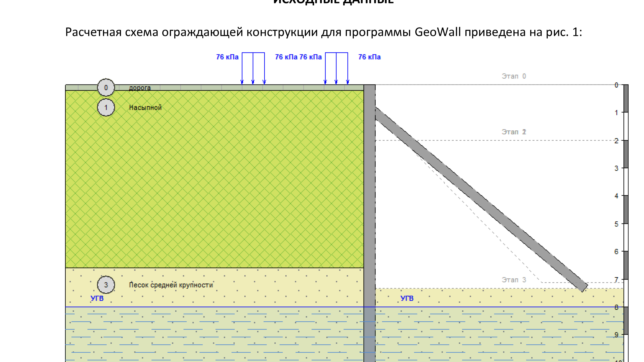The height and width of the screenshot is (362, 644).
Task: Click the caption mentioning GeoWall
Action: pos(324,32)
